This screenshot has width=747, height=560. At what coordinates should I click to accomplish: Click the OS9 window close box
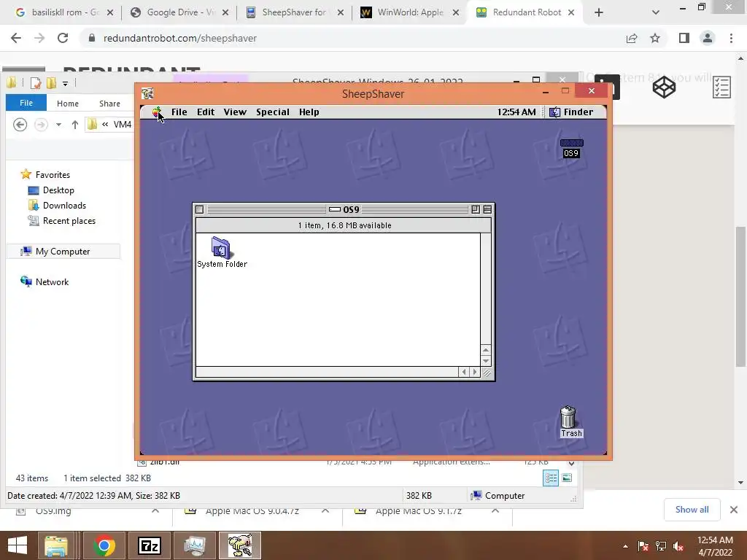pos(200,209)
